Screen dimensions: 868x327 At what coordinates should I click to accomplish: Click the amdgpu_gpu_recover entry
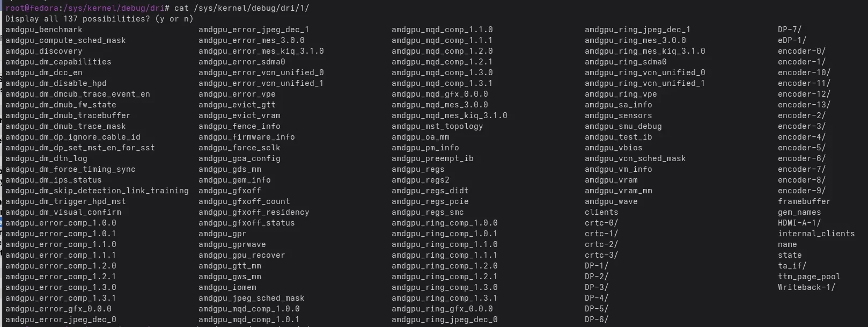click(x=241, y=255)
